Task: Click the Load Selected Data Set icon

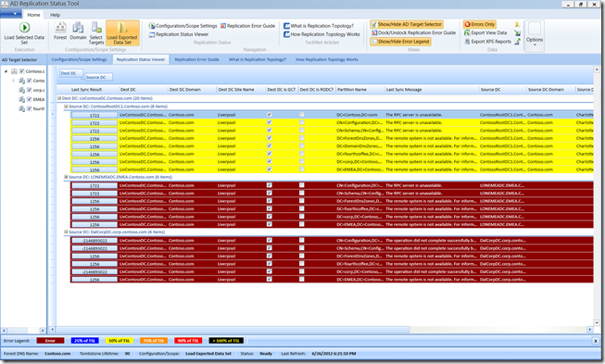Action: pos(24,28)
